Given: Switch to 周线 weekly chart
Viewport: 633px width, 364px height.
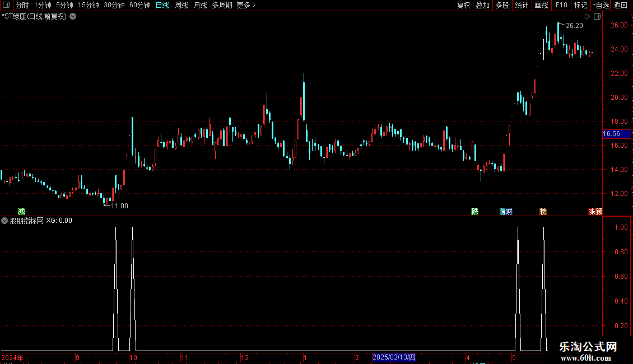Looking at the screenshot, I should click(181, 5).
